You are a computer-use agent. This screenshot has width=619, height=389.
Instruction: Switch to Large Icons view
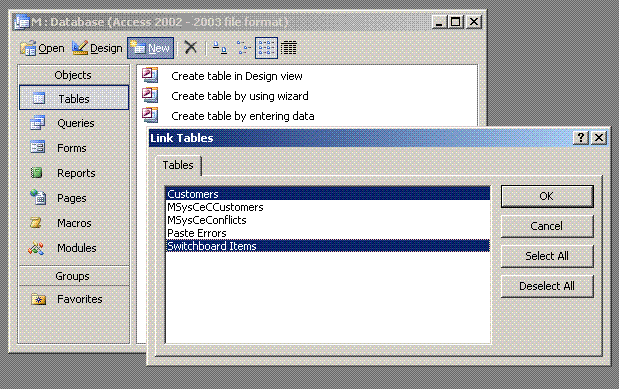click(220, 48)
